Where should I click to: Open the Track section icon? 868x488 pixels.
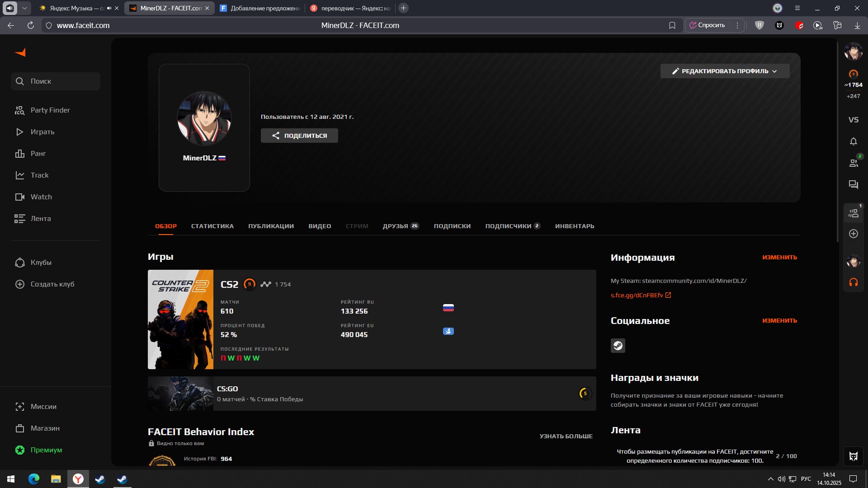20,175
